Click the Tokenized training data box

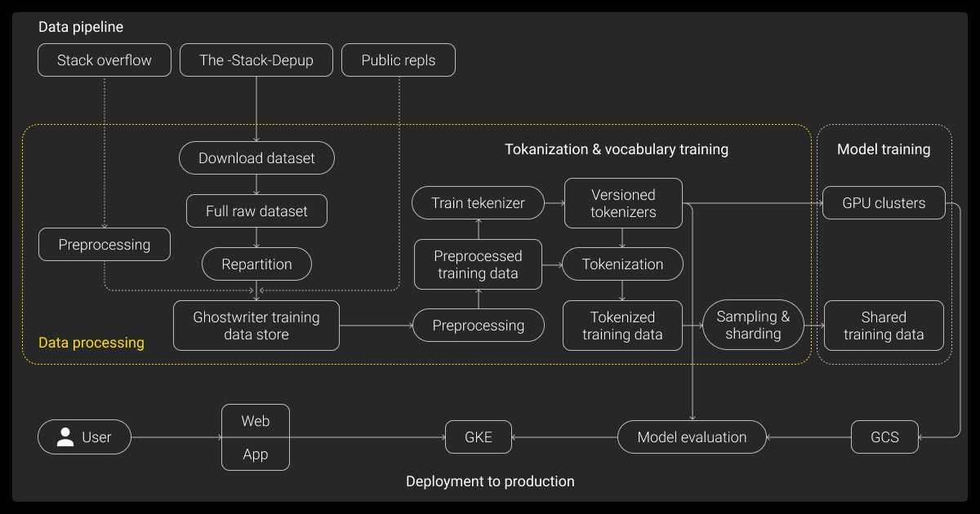(622, 326)
